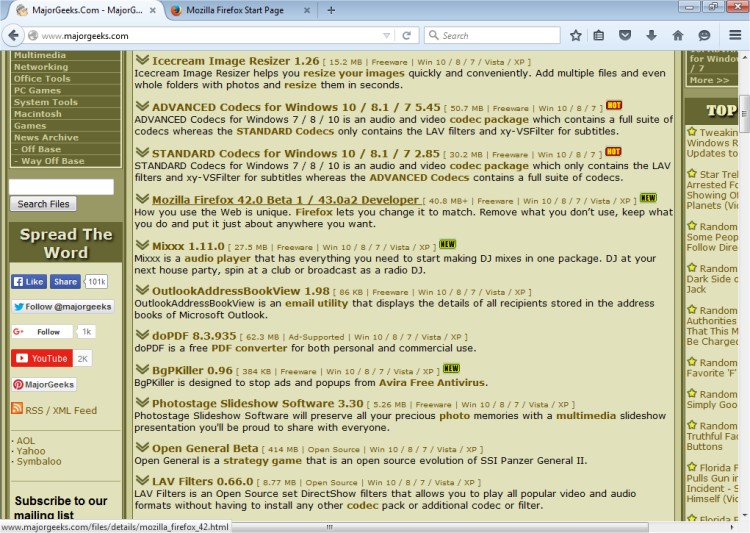Reload the page with refresh icon

pyautogui.click(x=407, y=35)
